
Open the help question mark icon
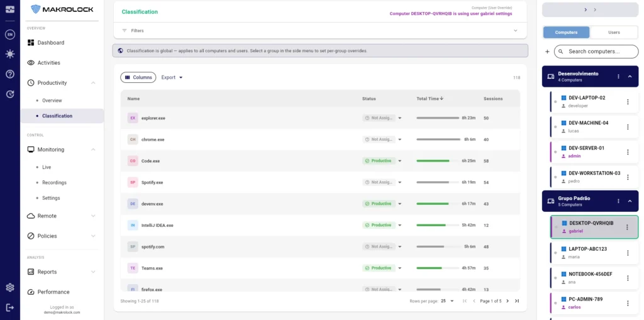pyautogui.click(x=10, y=74)
